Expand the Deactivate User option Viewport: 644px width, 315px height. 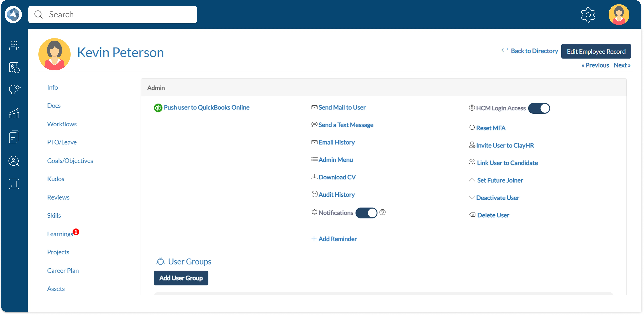click(497, 198)
